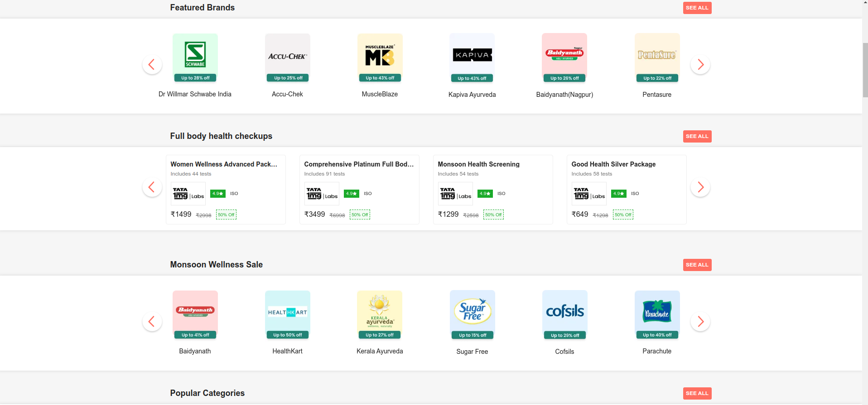Click the 4.9 star rating on Women Wellness card

click(x=218, y=194)
